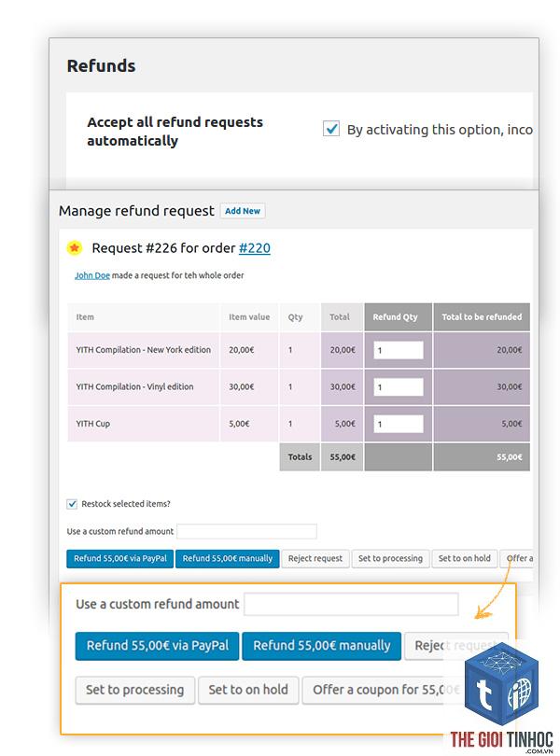Click enlarged Refund 55,00€ manually button

(322, 646)
